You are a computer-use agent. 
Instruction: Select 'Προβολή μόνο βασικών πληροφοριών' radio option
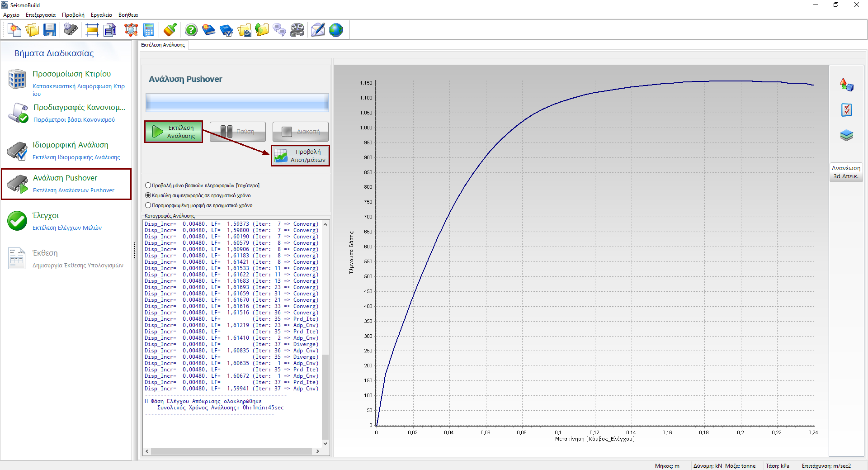[148, 185]
